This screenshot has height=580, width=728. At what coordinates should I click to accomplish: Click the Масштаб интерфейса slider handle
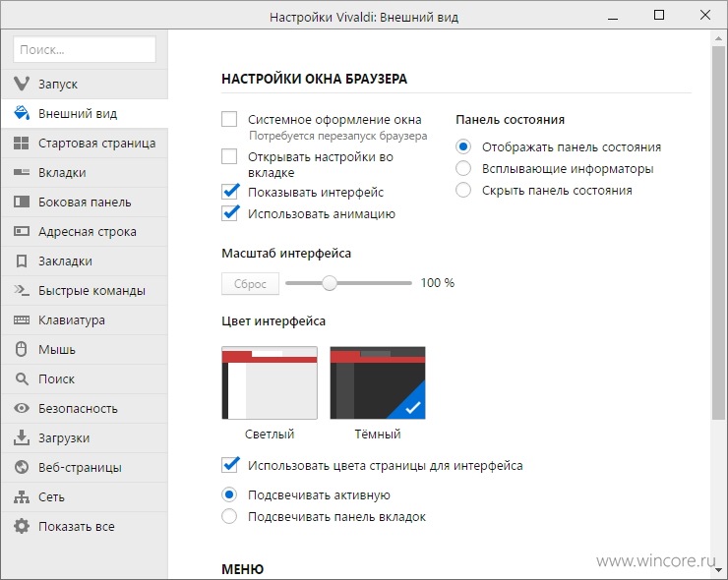(x=330, y=282)
